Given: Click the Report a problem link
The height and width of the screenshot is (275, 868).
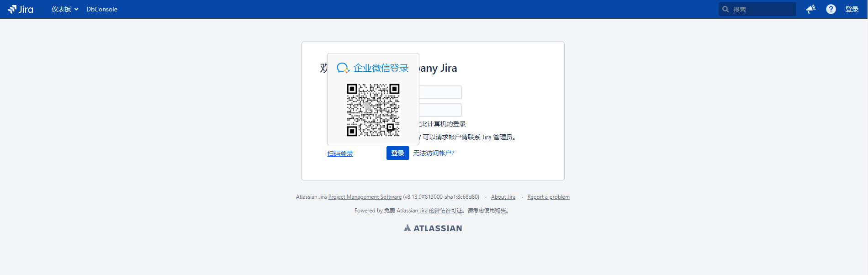Looking at the screenshot, I should 548,197.
